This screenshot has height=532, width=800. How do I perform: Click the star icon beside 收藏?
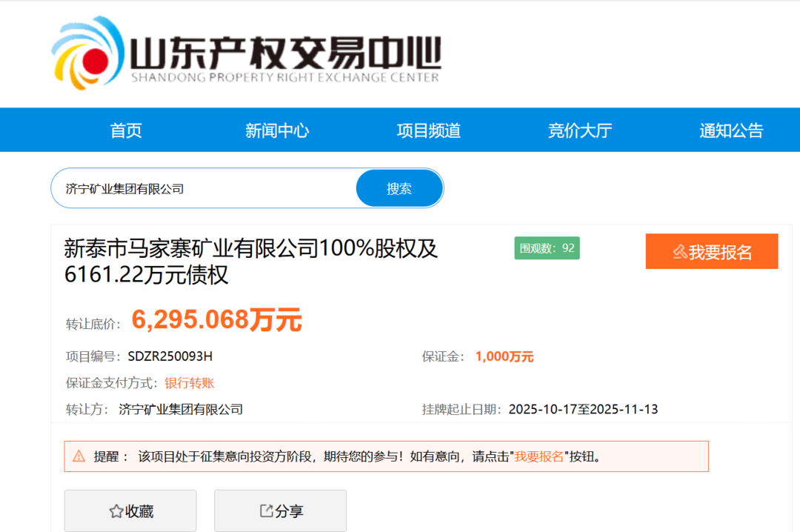click(x=116, y=511)
